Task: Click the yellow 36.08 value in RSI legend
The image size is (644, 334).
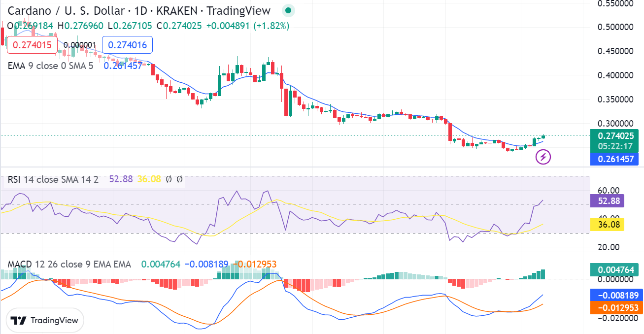Action: coord(149,179)
